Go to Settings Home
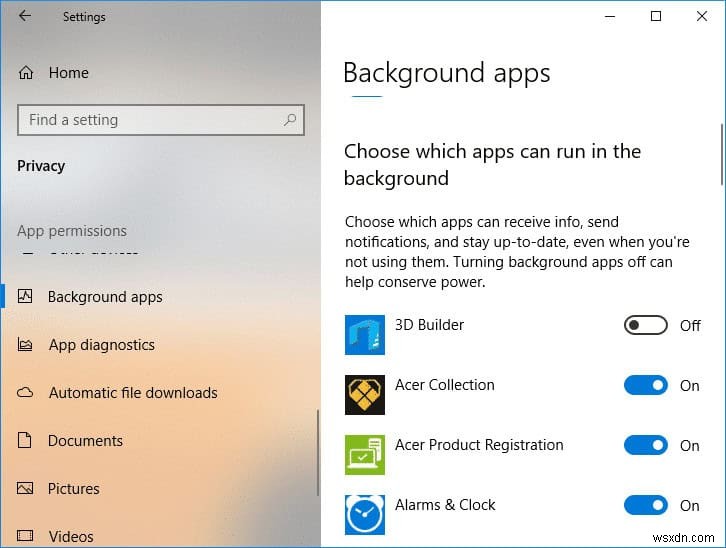Screen dimensions: 726x548 pos(69,73)
